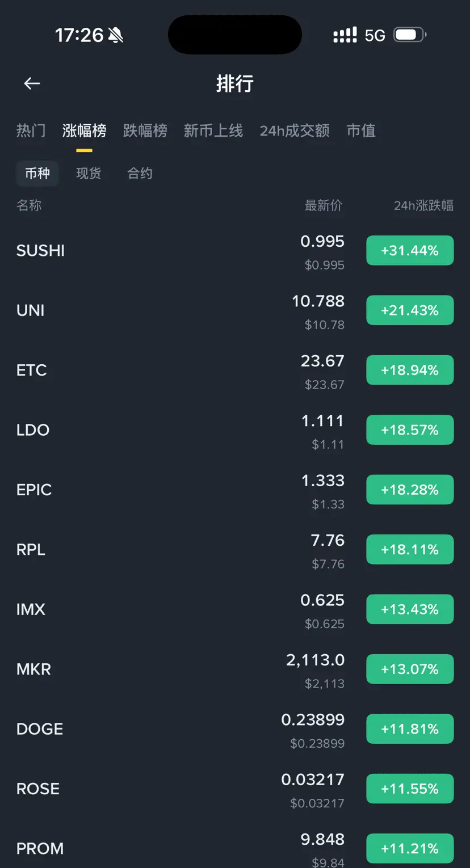The image size is (470, 868).
Task: Switch to the 24h成交额 tab
Action: [295, 130]
